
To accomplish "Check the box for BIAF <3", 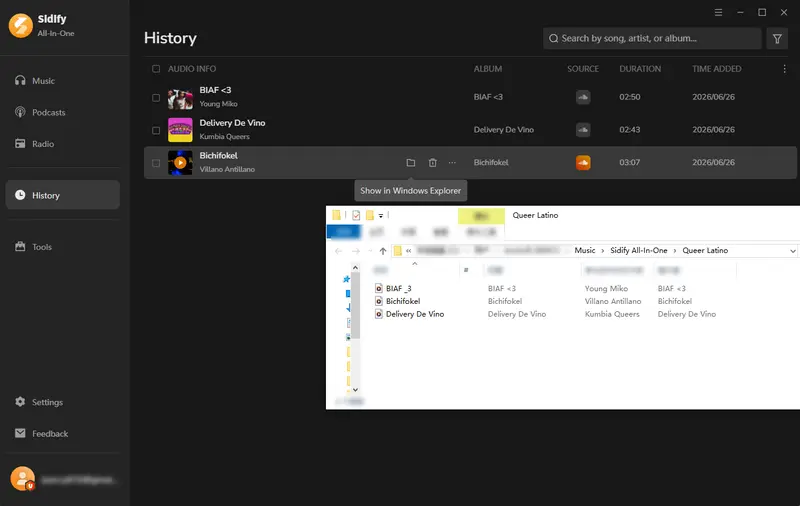I will pyautogui.click(x=156, y=97).
